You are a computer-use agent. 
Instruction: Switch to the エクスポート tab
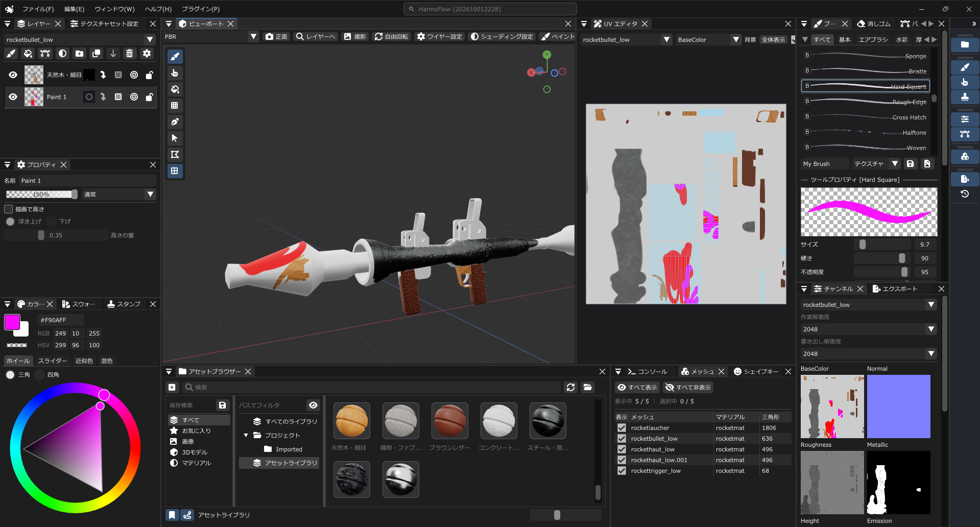point(895,289)
